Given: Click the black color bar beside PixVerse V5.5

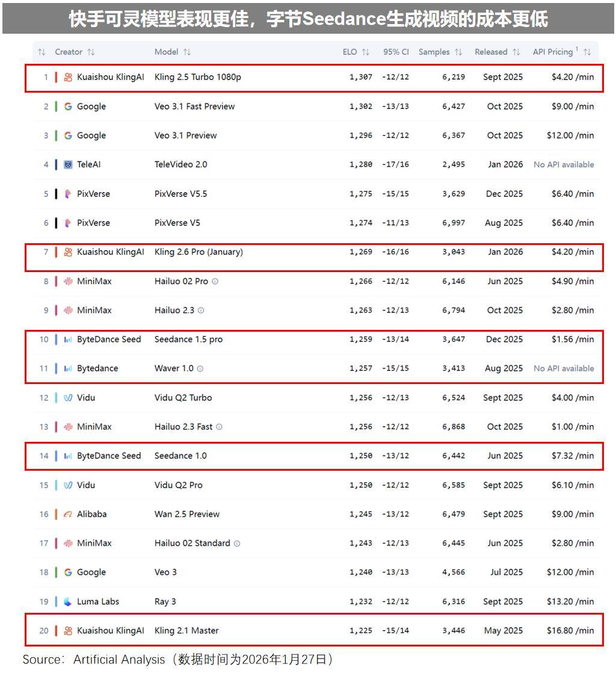Looking at the screenshot, I should (x=56, y=194).
